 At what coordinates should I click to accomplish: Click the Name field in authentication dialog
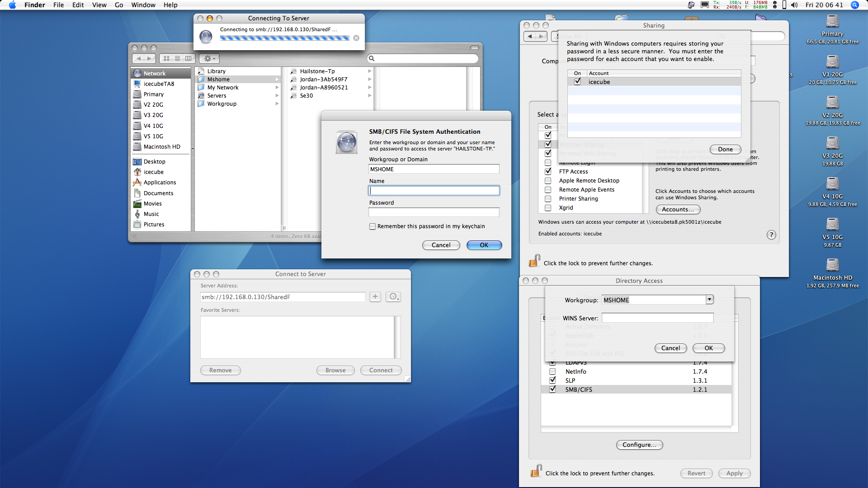pos(434,191)
